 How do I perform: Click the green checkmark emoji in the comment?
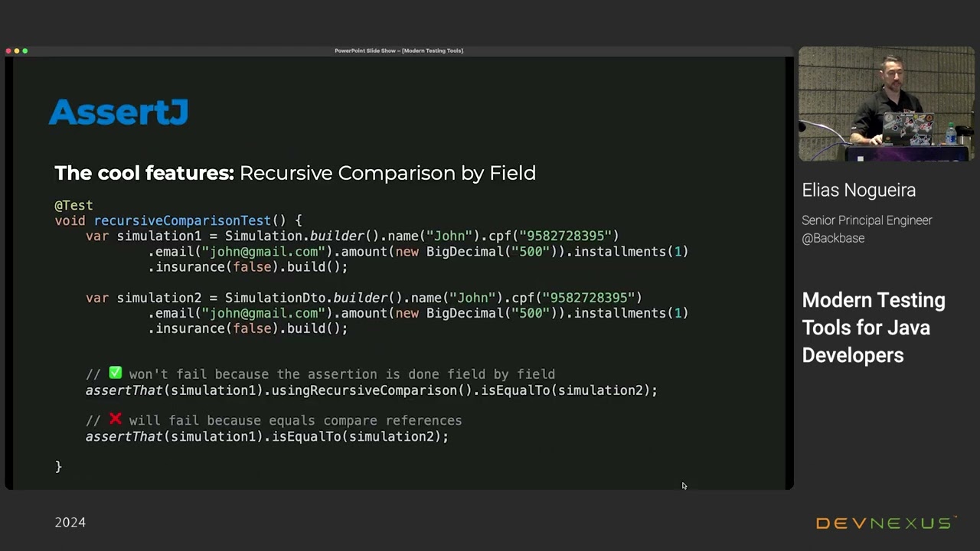pyautogui.click(x=115, y=373)
